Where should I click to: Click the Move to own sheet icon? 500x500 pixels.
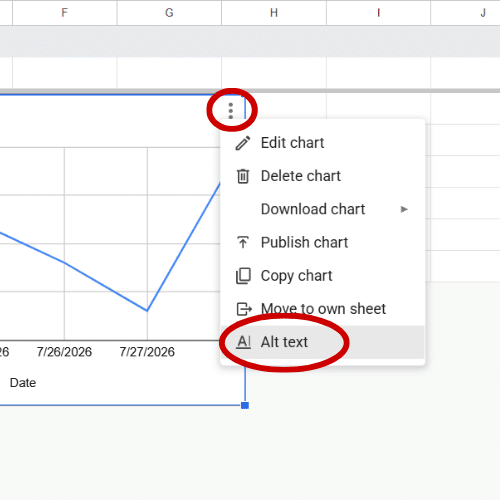click(x=244, y=309)
